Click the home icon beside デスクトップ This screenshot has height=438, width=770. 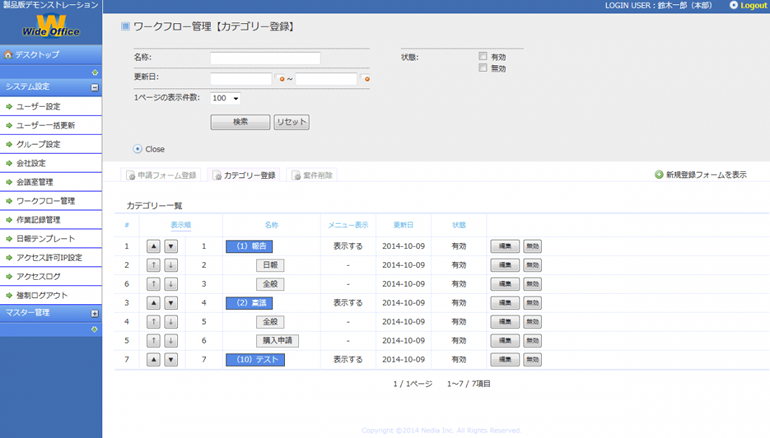click(x=8, y=55)
